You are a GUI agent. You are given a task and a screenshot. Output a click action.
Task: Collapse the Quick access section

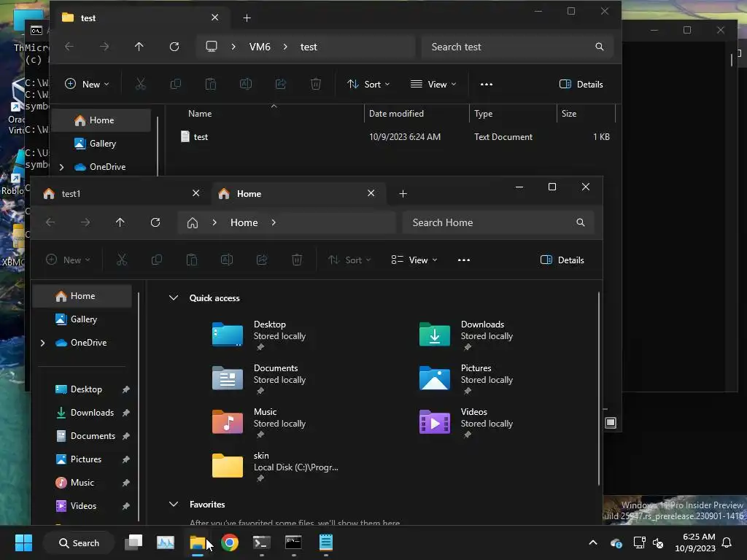[x=174, y=298]
